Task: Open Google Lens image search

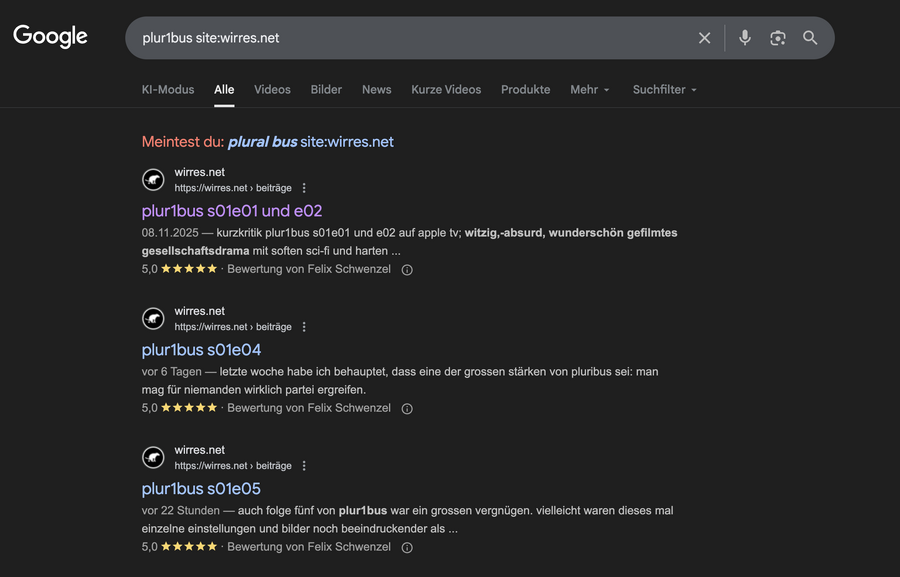Action: [x=778, y=37]
